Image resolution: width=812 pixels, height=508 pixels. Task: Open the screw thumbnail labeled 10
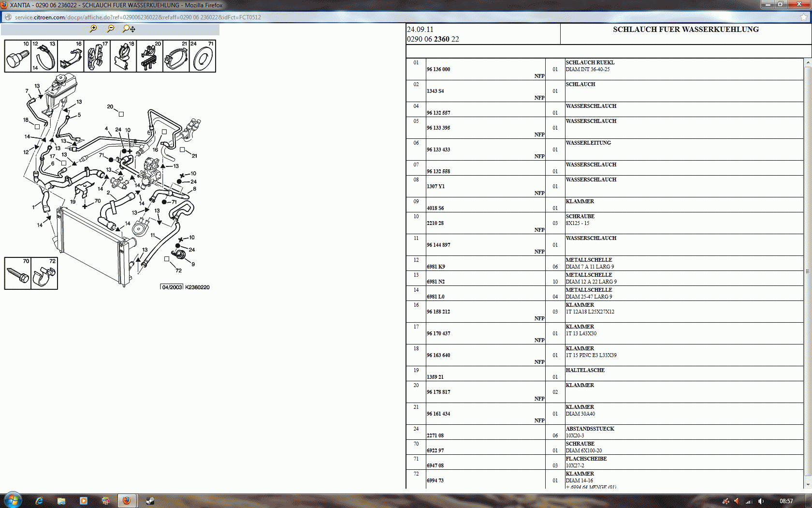(x=18, y=56)
